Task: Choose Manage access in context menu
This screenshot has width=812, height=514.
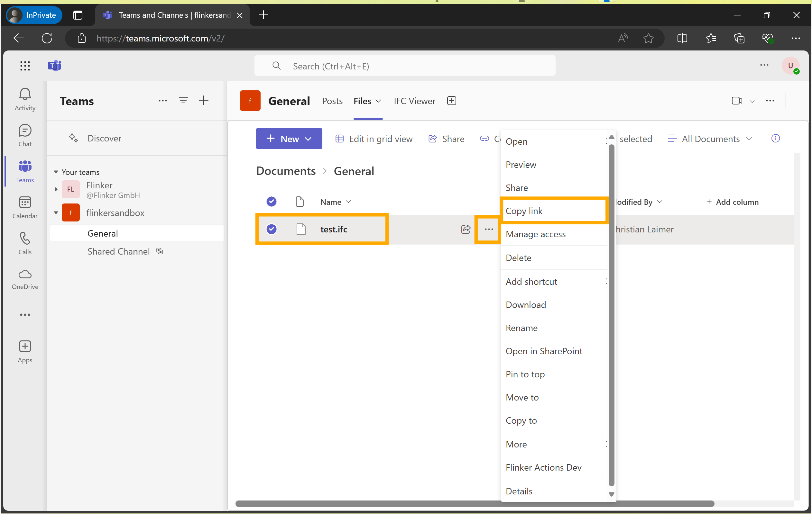Action: [x=554, y=234]
